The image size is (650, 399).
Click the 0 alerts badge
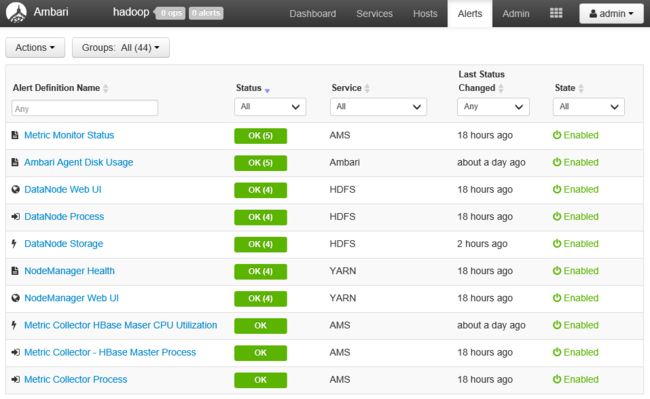(x=206, y=13)
